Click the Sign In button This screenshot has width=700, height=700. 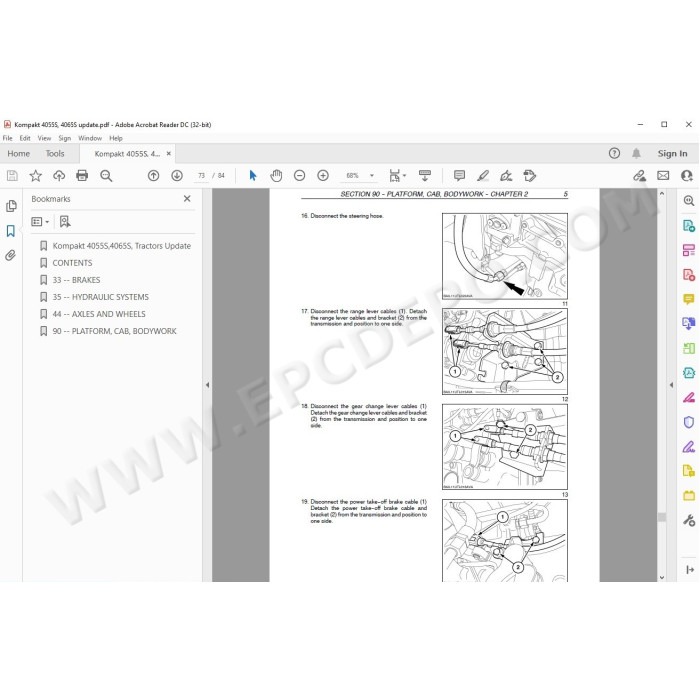point(672,154)
